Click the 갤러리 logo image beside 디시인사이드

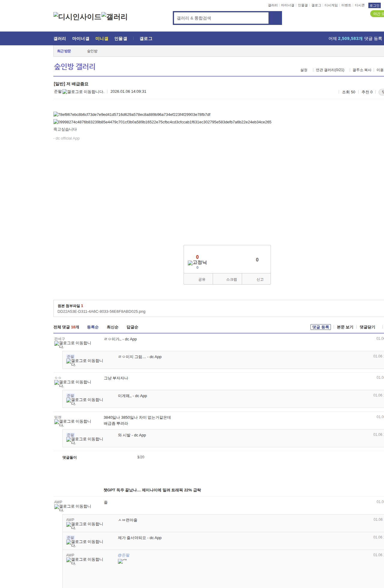click(x=115, y=17)
